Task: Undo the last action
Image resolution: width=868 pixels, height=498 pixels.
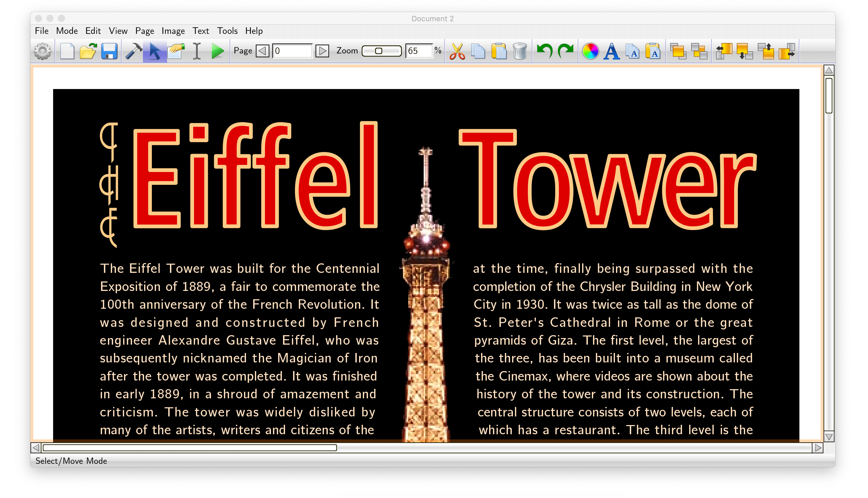Action: point(545,51)
